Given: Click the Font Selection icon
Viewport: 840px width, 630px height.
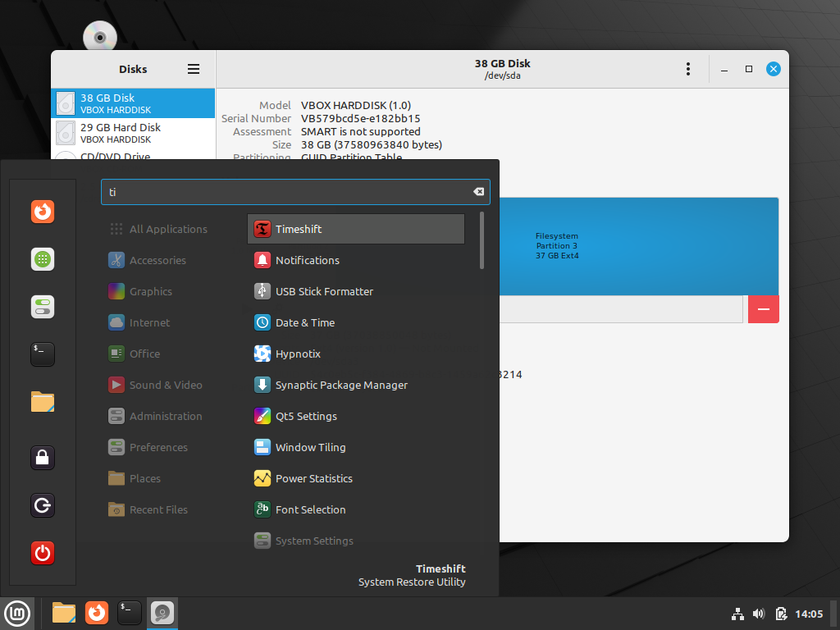Looking at the screenshot, I should 262,509.
